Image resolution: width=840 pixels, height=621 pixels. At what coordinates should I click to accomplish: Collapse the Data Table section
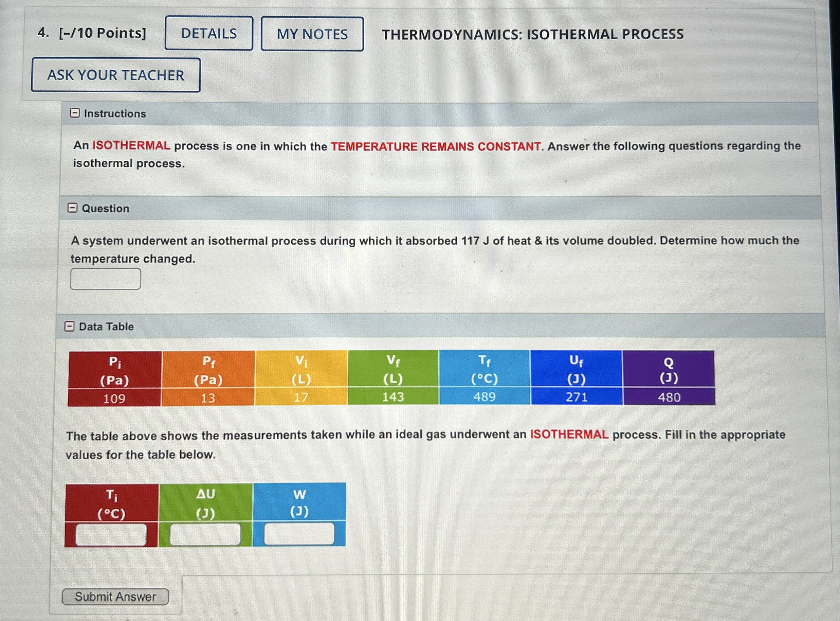point(71,326)
